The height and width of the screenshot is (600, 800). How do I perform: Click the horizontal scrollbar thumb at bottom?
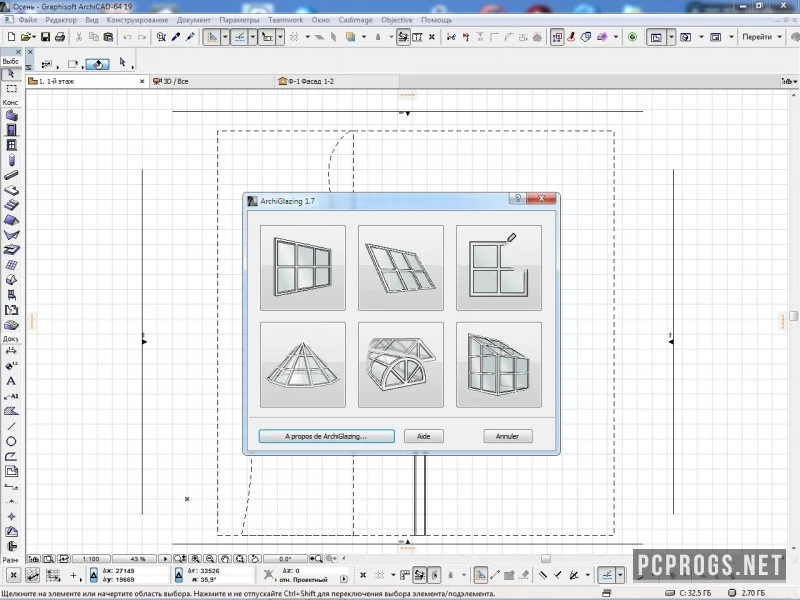tap(546, 559)
